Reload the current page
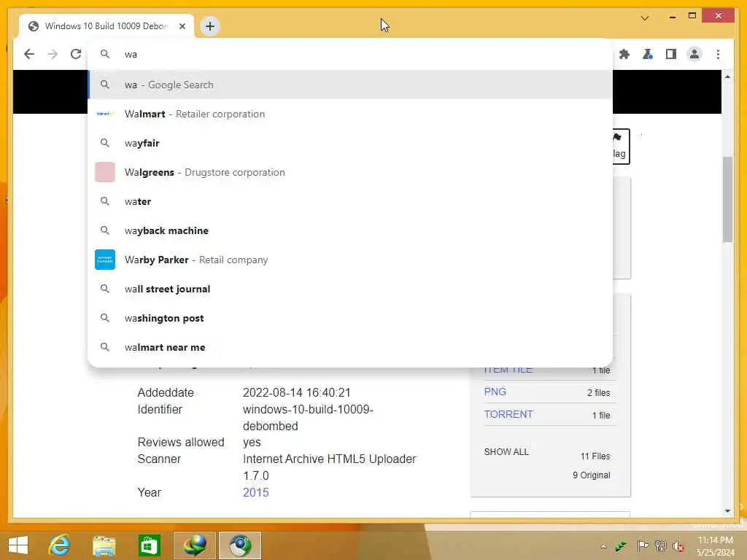Screen dimensions: 747x560 coord(76,54)
